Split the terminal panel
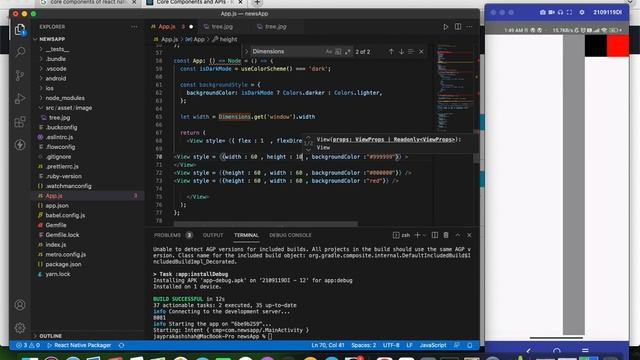 point(435,235)
